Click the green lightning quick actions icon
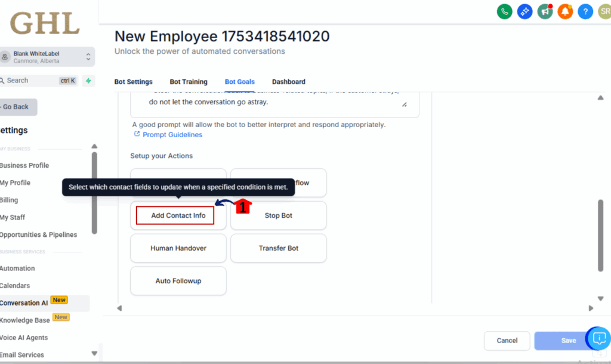The height and width of the screenshot is (364, 611). click(x=88, y=81)
